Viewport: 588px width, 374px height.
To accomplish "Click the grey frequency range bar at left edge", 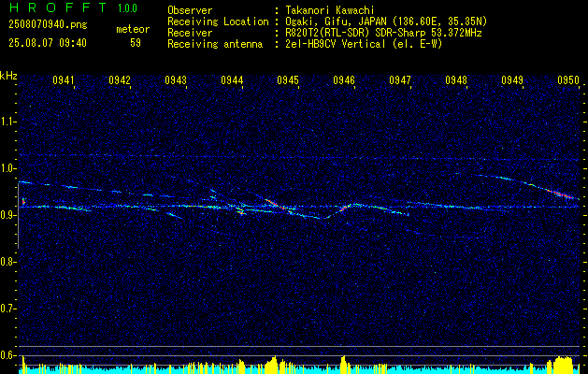I will tap(18, 216).
